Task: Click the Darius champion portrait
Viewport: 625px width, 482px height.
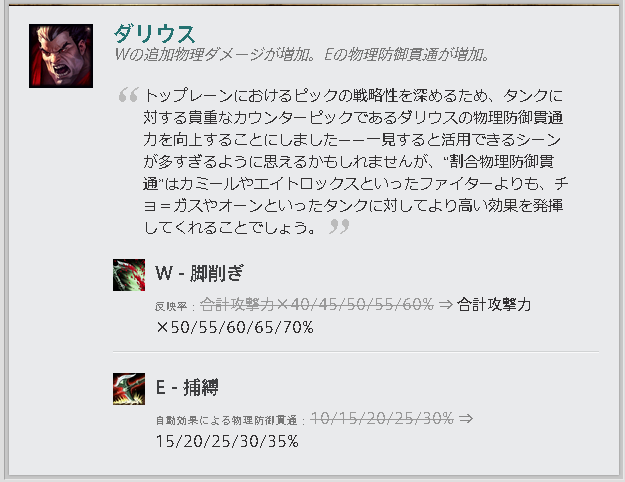Action: pos(61,56)
